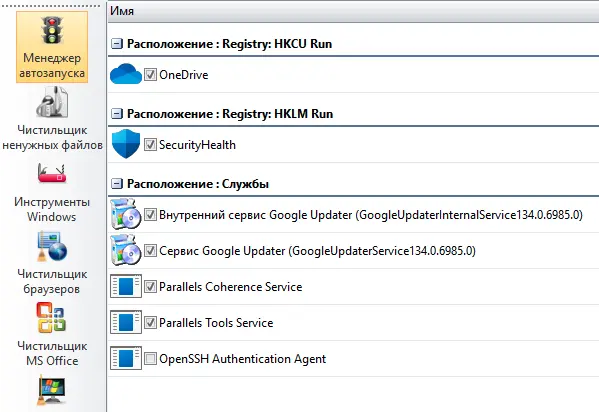The width and height of the screenshot is (599, 412).
Task: Open Windows Tools Swiss knife icon
Action: point(52,174)
